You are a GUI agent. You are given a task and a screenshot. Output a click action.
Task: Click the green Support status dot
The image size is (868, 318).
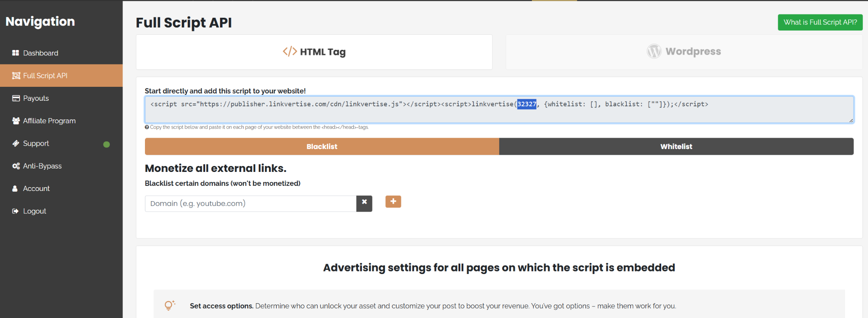[x=106, y=144]
